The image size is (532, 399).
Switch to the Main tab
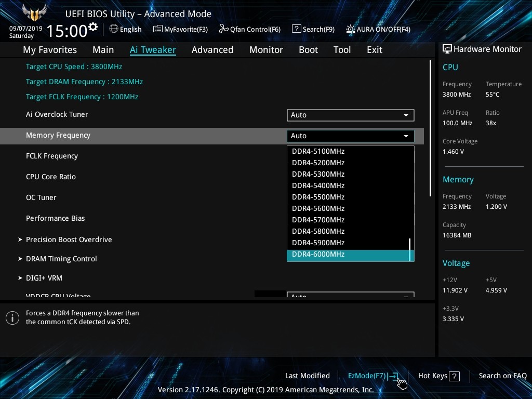103,50
